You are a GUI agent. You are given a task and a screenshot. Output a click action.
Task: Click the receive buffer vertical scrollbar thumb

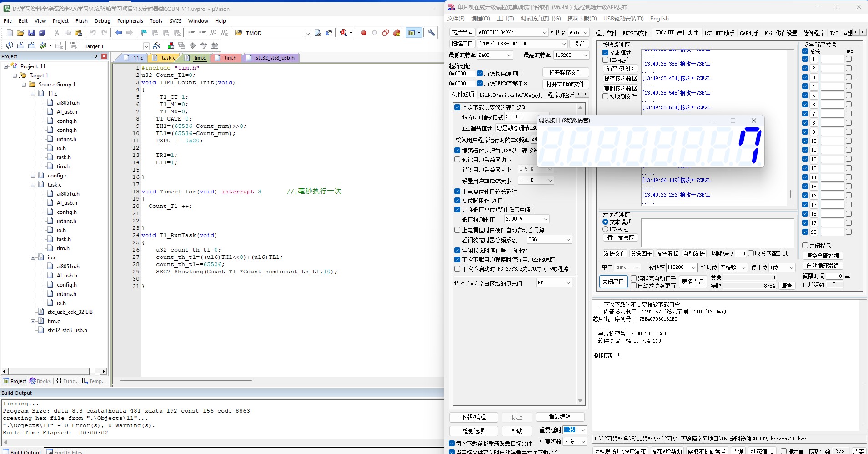tap(790, 194)
